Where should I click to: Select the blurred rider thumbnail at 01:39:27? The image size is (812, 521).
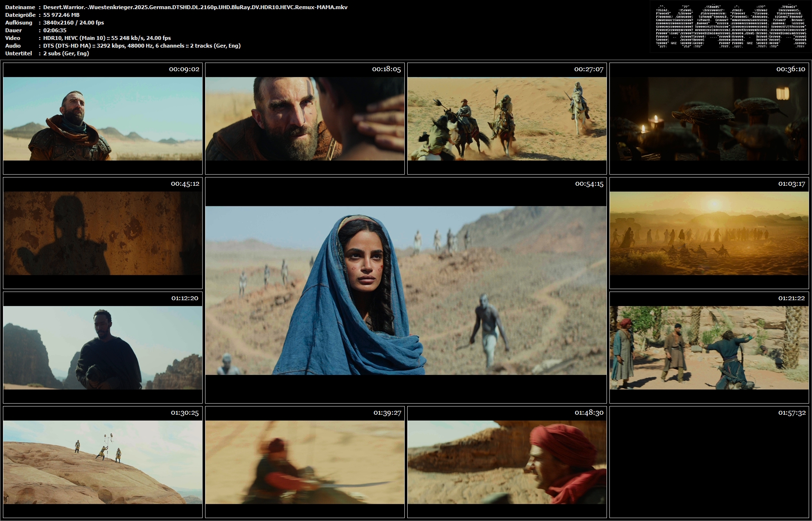305,462
